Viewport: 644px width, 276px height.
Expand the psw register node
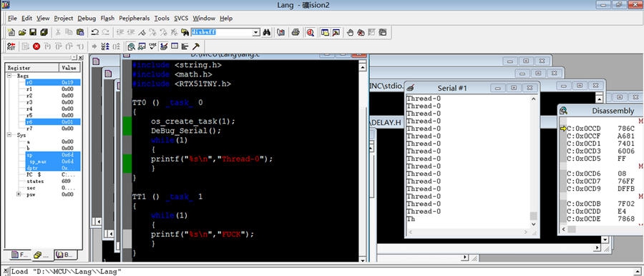tap(19, 194)
